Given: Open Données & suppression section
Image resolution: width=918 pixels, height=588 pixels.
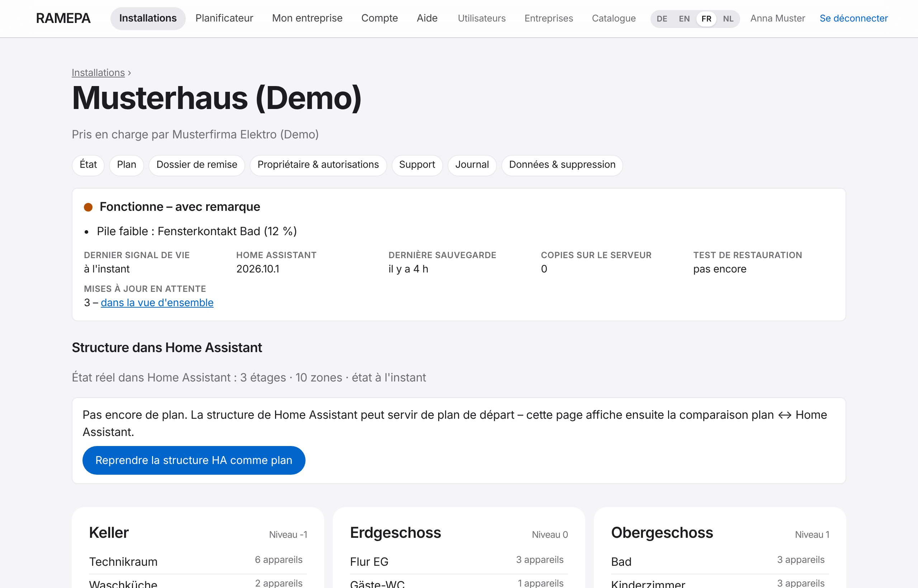Looking at the screenshot, I should pyautogui.click(x=562, y=165).
